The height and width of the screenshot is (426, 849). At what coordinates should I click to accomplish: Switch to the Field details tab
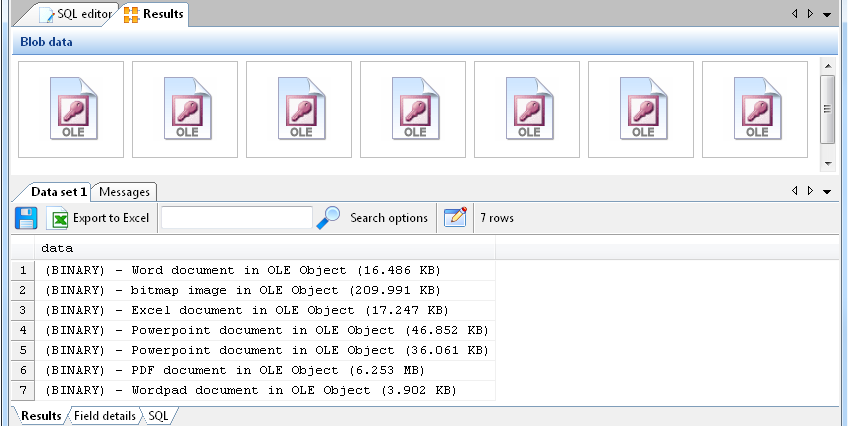105,415
